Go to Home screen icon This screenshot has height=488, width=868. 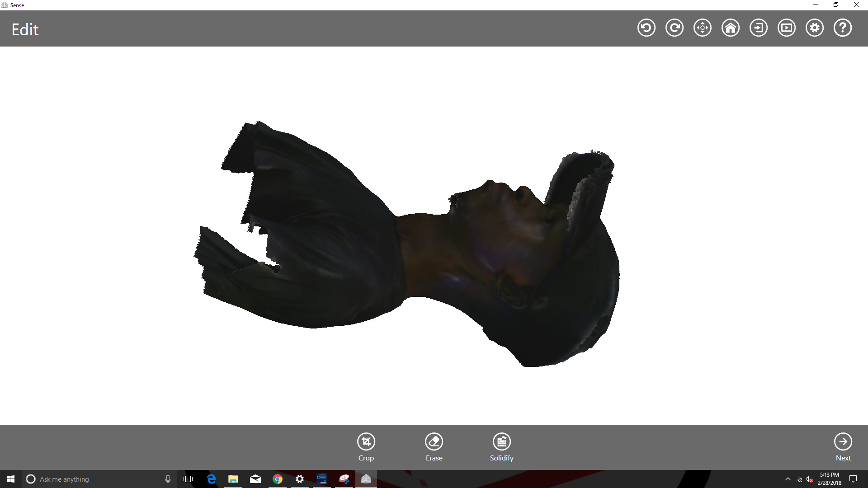click(731, 28)
